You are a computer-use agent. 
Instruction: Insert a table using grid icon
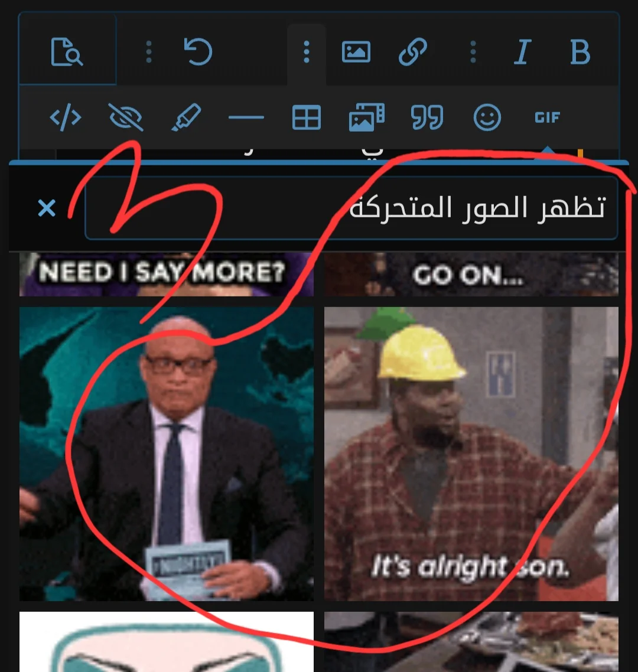(306, 117)
